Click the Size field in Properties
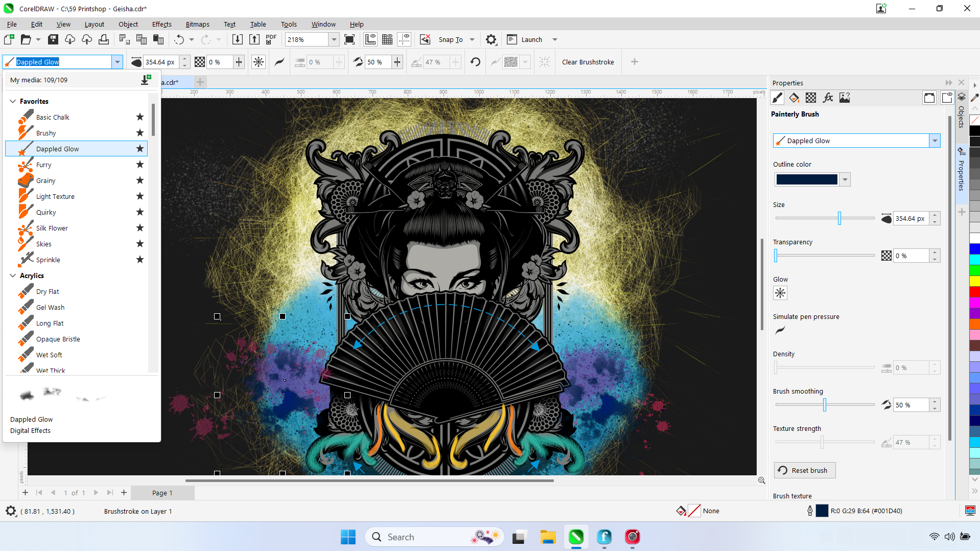The width and height of the screenshot is (980, 551). (x=911, y=218)
